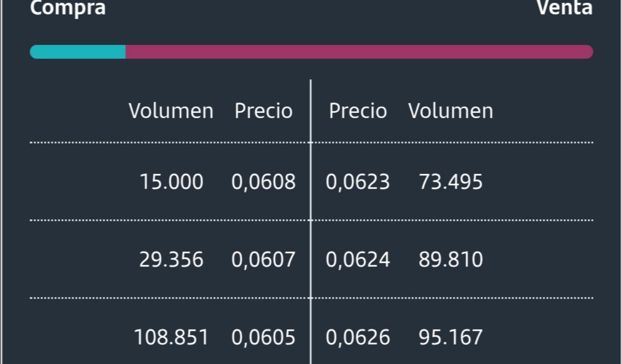
Task: Click buy volume 15.000
Action: [x=172, y=182]
